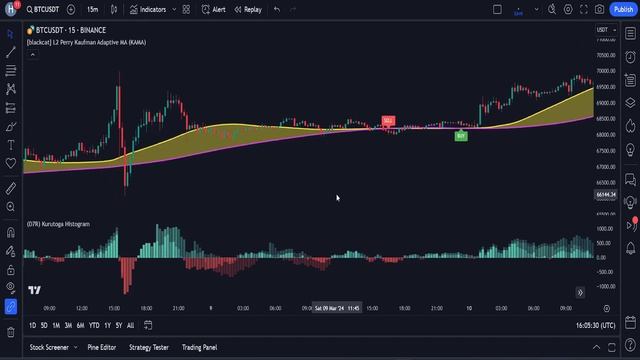Open the alerts clock panel
This screenshot has height=360, width=640.
point(630,57)
